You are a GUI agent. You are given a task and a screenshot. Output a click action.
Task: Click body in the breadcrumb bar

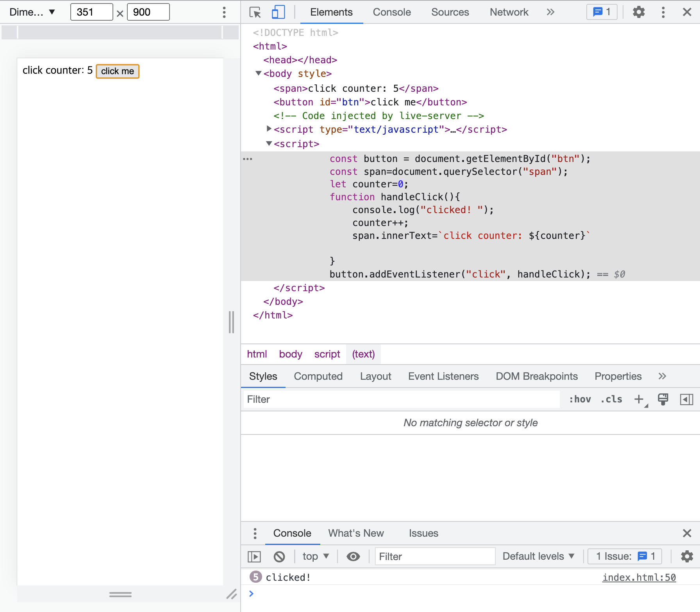(291, 354)
